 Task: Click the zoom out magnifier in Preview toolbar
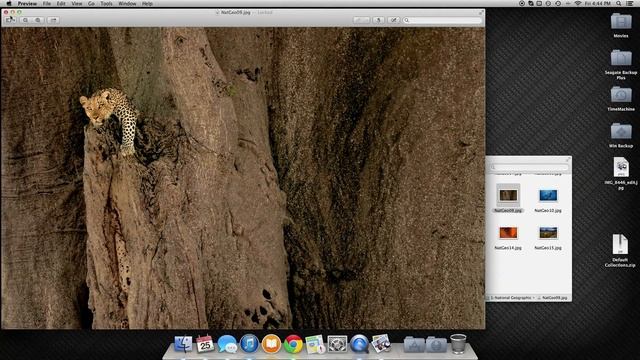pyautogui.click(x=26, y=20)
